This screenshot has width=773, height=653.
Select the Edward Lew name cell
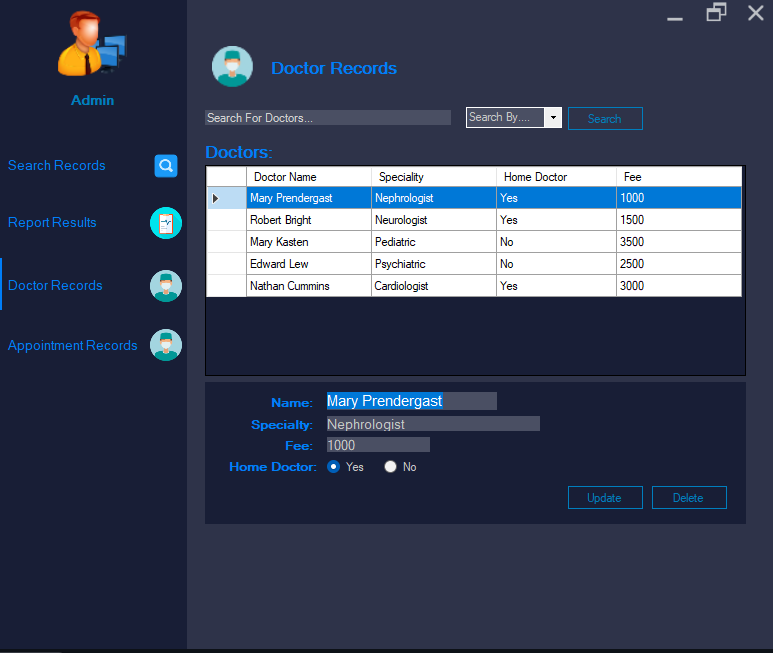coord(309,264)
